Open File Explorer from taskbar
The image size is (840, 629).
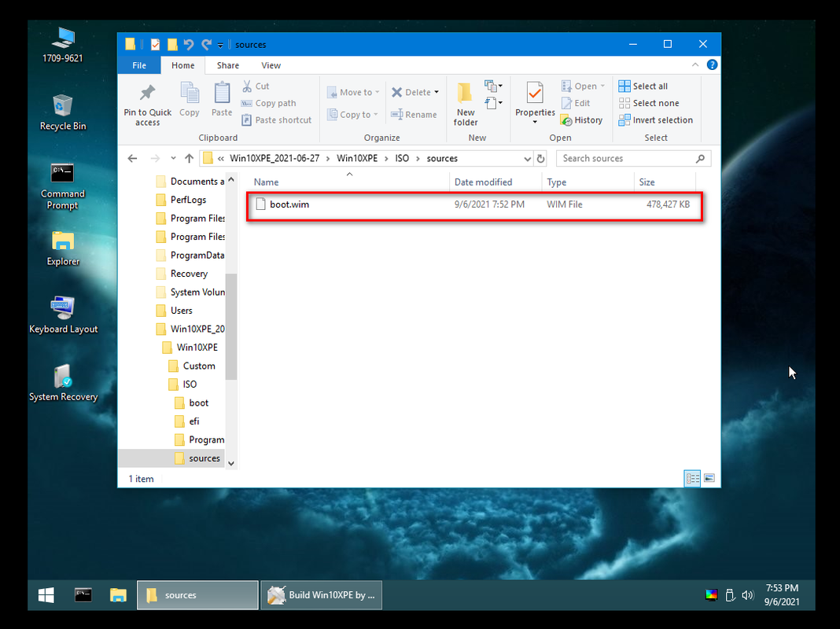tap(118, 595)
